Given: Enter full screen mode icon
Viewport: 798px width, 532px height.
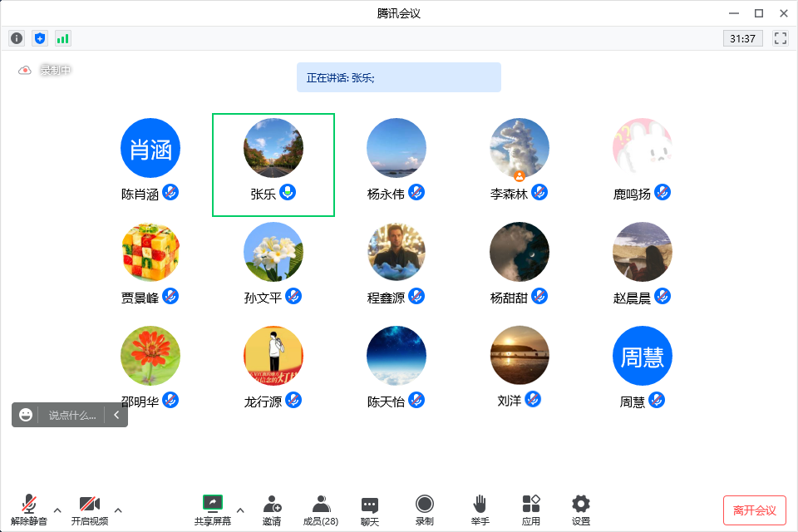Looking at the screenshot, I should coord(780,38).
